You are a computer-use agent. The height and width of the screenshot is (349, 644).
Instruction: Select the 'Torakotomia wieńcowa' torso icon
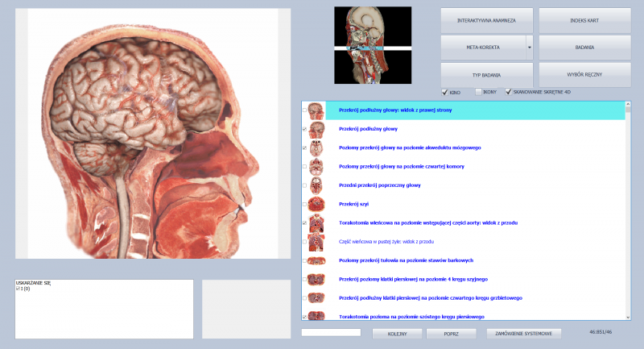316,222
